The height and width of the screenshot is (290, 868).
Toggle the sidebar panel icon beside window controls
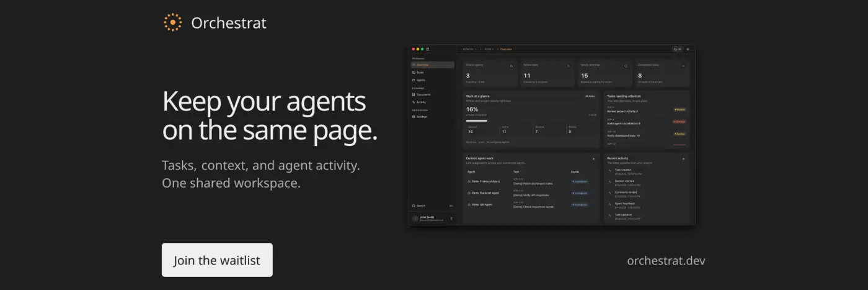pyautogui.click(x=428, y=49)
